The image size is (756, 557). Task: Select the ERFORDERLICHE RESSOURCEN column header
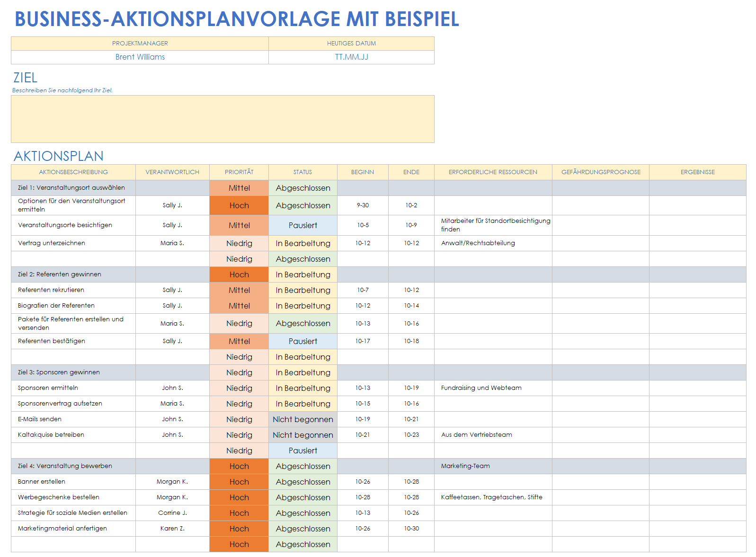coord(493,172)
